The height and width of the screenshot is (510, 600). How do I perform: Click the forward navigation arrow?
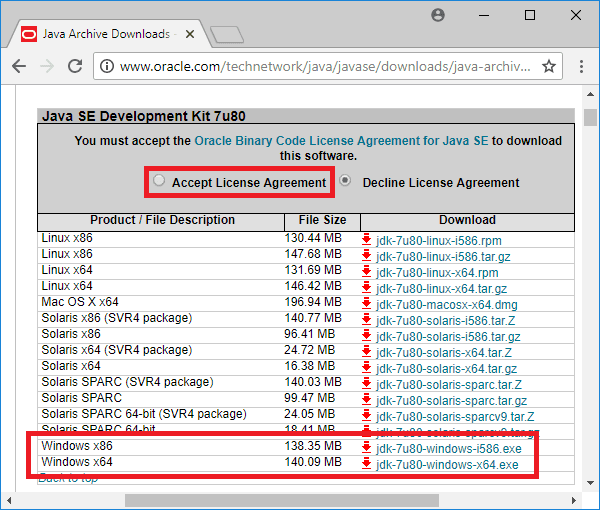pyautogui.click(x=47, y=66)
